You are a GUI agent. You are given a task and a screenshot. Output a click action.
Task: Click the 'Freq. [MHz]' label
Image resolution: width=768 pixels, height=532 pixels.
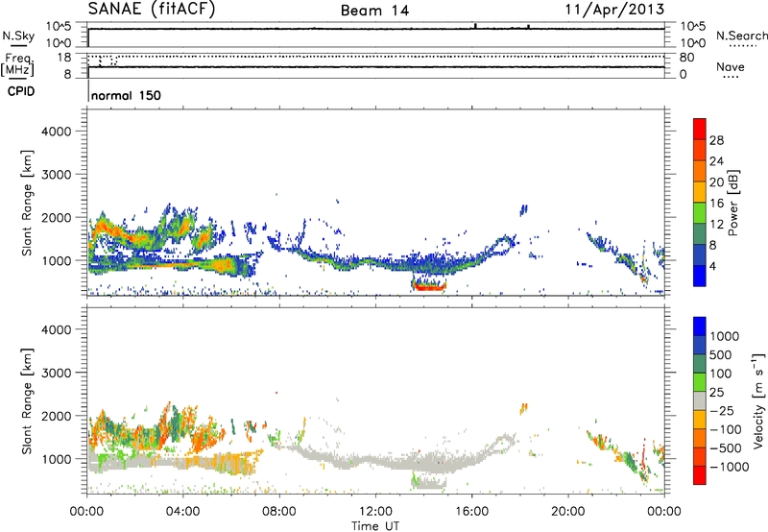pos(17,65)
